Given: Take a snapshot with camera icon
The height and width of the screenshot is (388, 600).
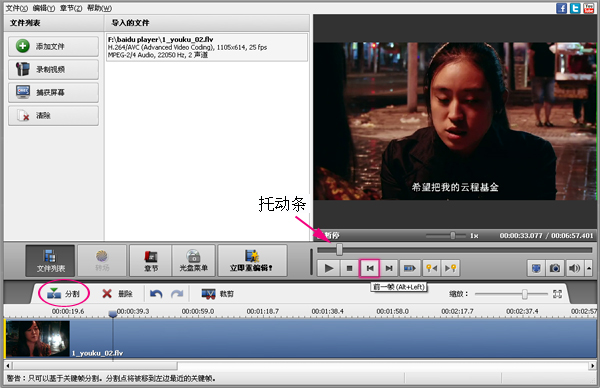Looking at the screenshot, I should point(555,268).
